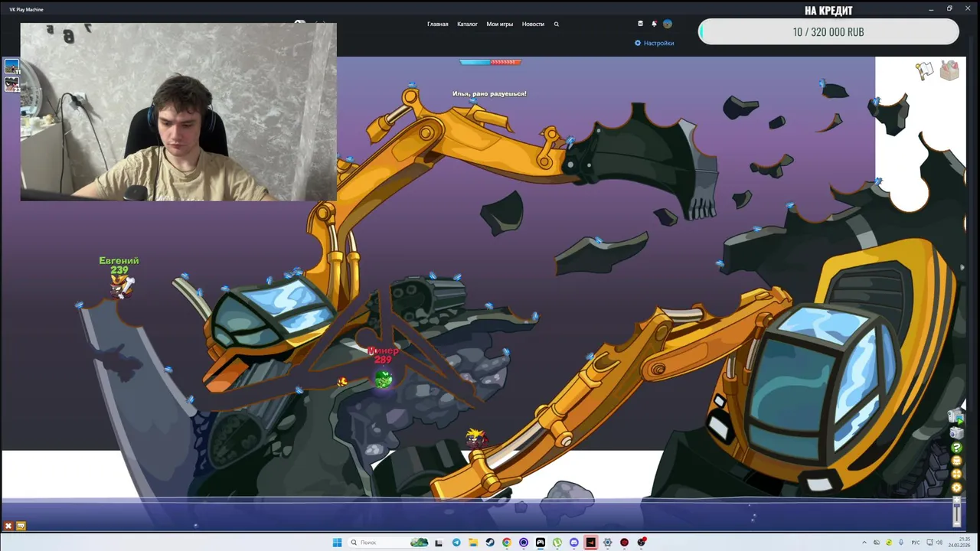Screen dimensions: 980x551
Task: Switch the РУС input language
Action: [x=916, y=543]
